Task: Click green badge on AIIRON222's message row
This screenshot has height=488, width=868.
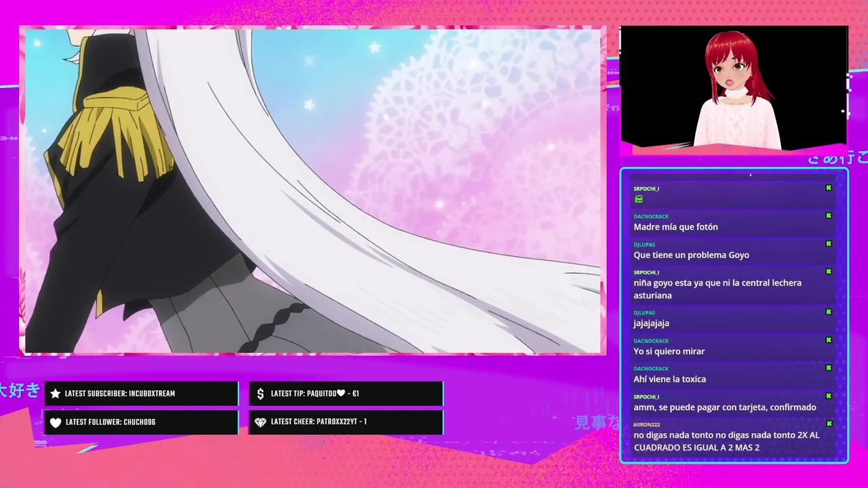Action: coord(829,424)
